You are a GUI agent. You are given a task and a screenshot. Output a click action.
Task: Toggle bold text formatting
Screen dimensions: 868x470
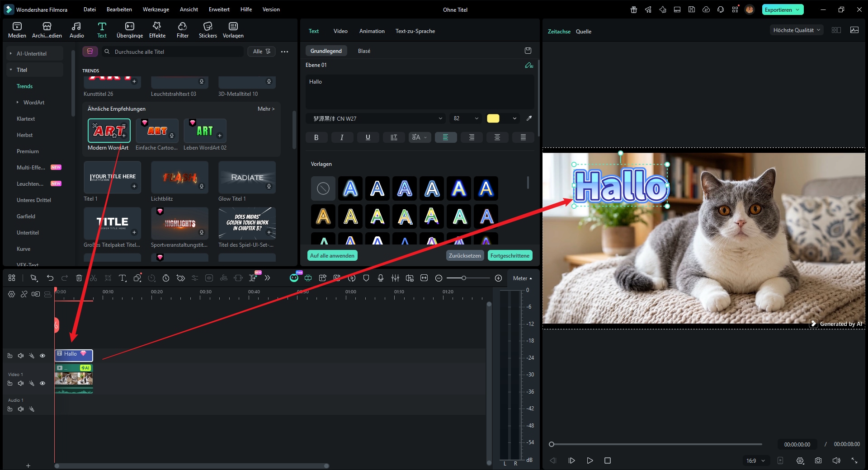pyautogui.click(x=316, y=137)
